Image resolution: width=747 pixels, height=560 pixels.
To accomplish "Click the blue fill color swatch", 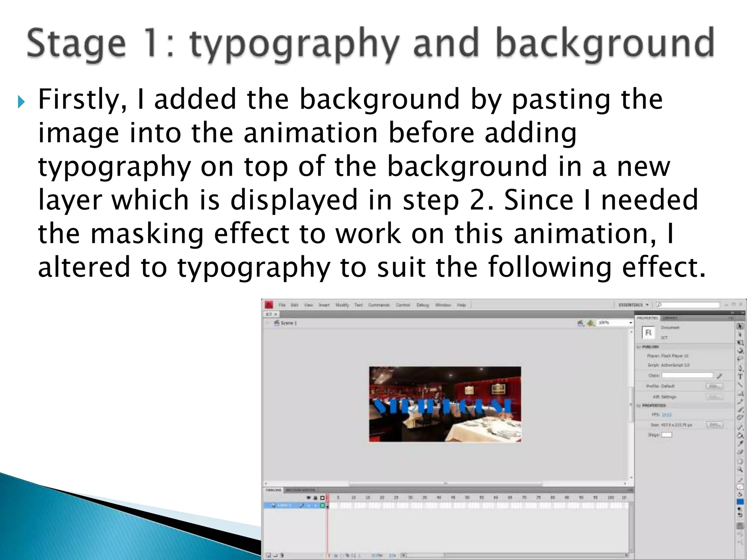I will pyautogui.click(x=740, y=502).
